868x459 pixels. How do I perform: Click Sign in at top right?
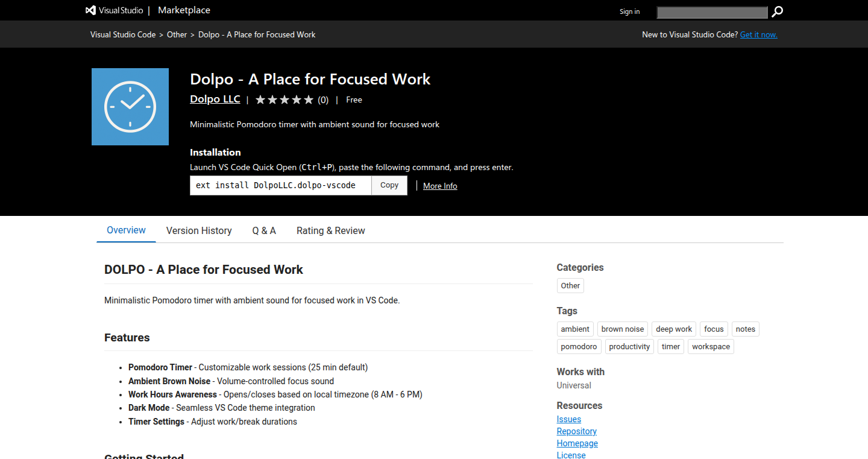click(x=630, y=11)
